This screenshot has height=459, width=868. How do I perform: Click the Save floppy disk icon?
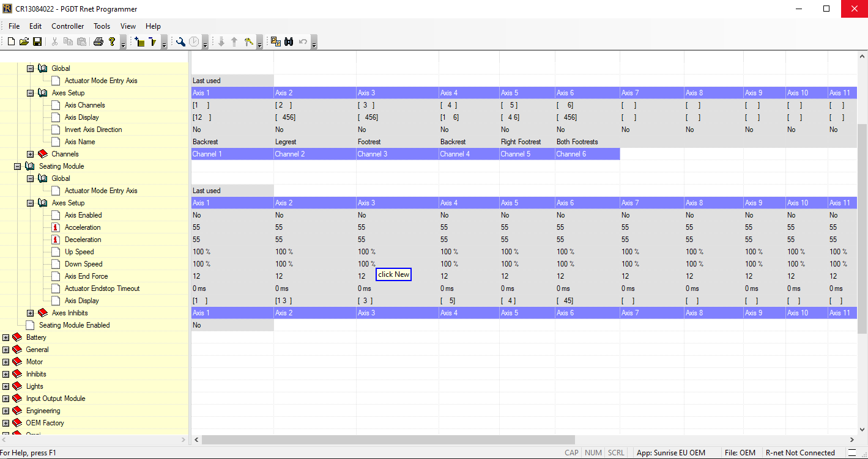click(x=37, y=42)
